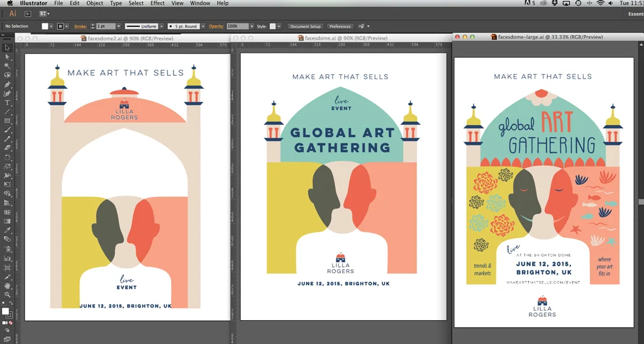The image size is (644, 344).
Task: Click the Document Setup button
Action: click(305, 26)
